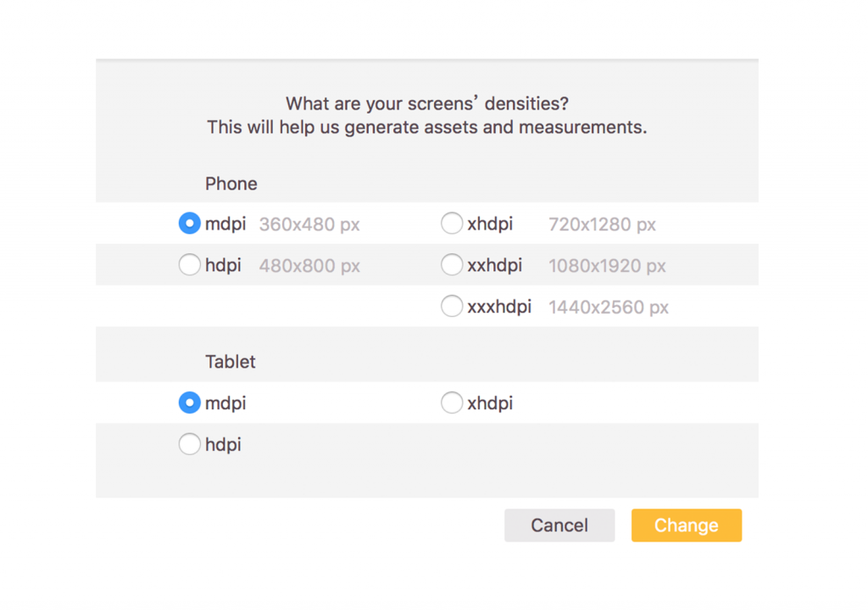Click the Cancel button

coord(559,525)
